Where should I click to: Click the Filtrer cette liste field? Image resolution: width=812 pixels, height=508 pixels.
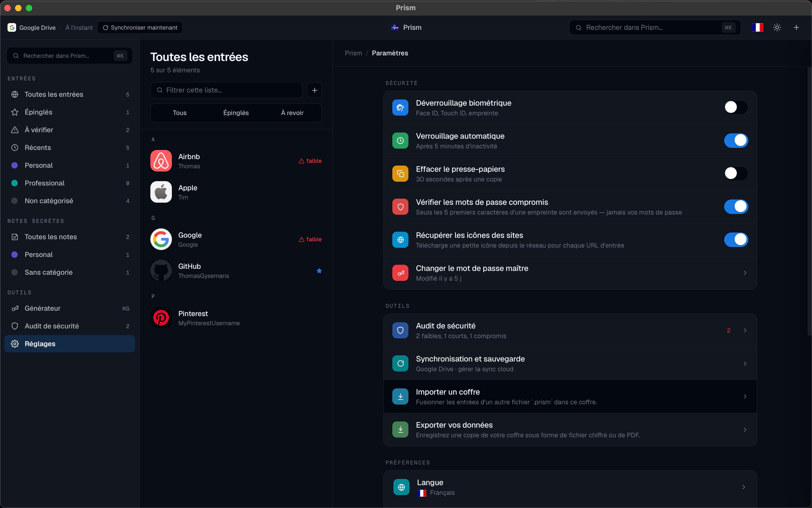226,90
